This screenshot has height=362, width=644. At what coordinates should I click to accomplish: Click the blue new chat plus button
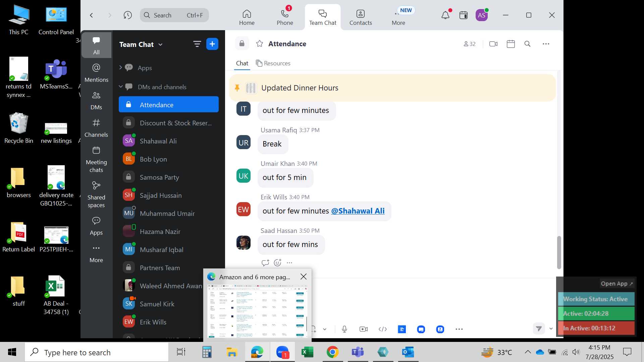point(212,44)
